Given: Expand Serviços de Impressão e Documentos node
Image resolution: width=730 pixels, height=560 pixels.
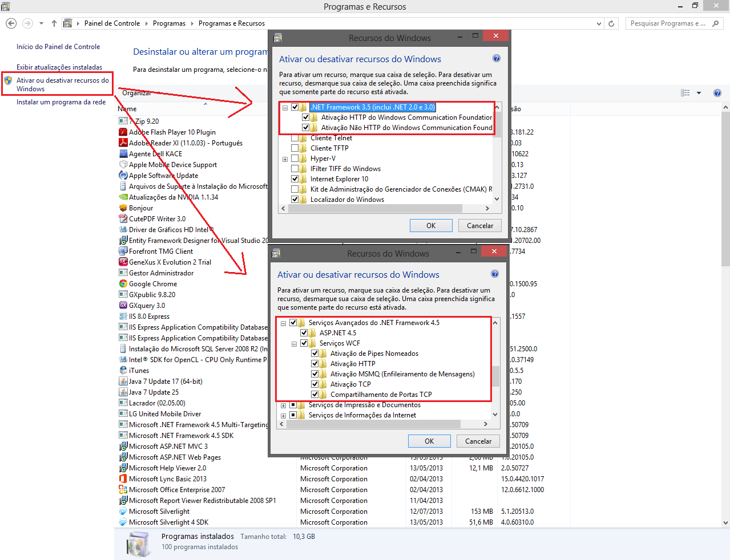Looking at the screenshot, I should (283, 405).
